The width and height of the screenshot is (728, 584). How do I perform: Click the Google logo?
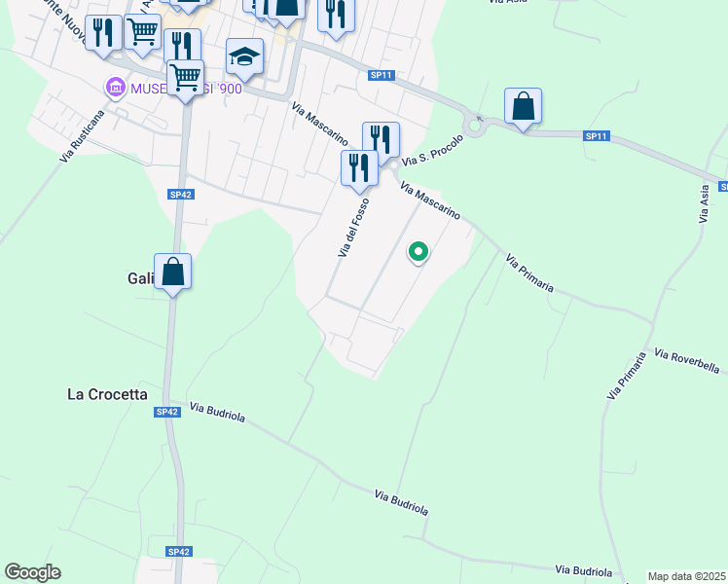(x=33, y=572)
